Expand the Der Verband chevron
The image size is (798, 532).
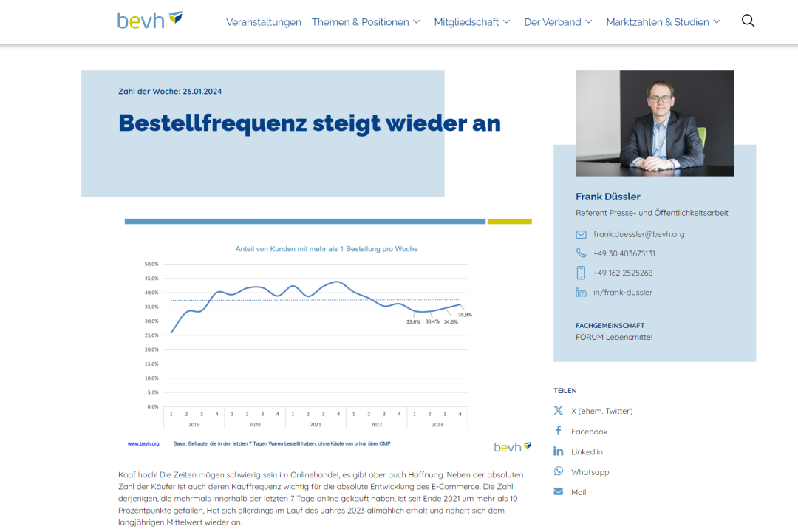589,22
